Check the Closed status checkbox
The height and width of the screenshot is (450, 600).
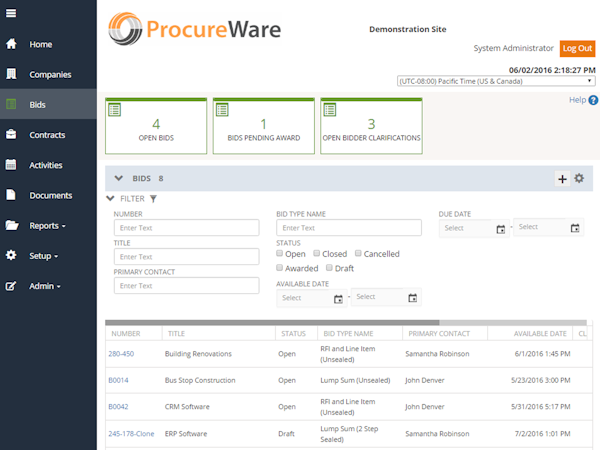click(x=317, y=253)
